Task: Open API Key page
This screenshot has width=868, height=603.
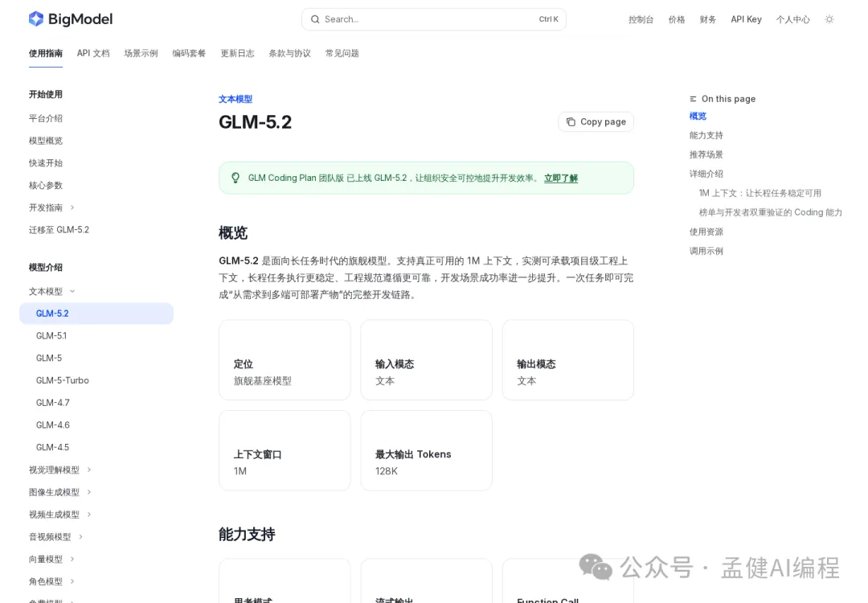Action: (746, 19)
